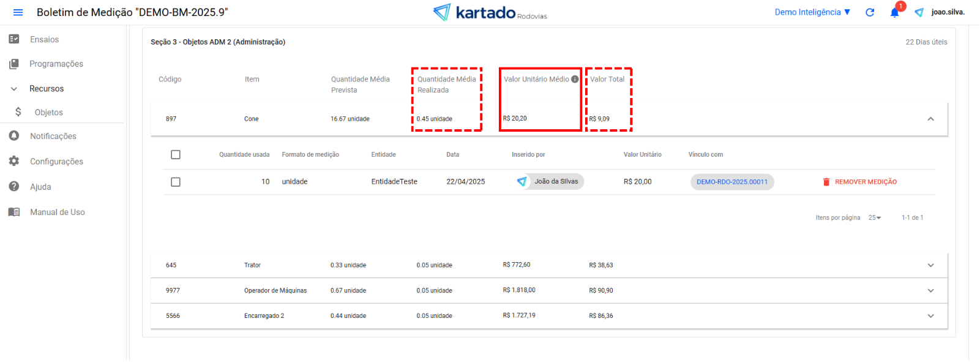Screen dimensions: 980x362
Task: Toggle the select-all checkbox in table header
Action: pyautogui.click(x=176, y=154)
